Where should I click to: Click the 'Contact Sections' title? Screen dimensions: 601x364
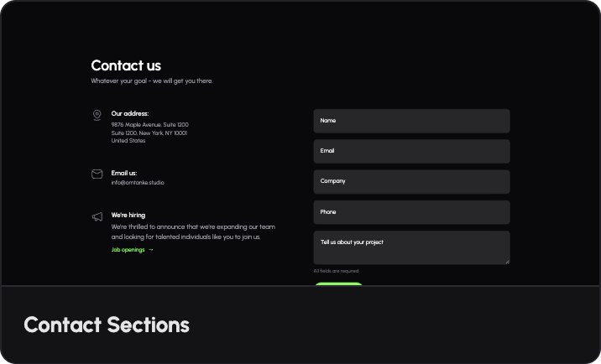[x=107, y=325]
